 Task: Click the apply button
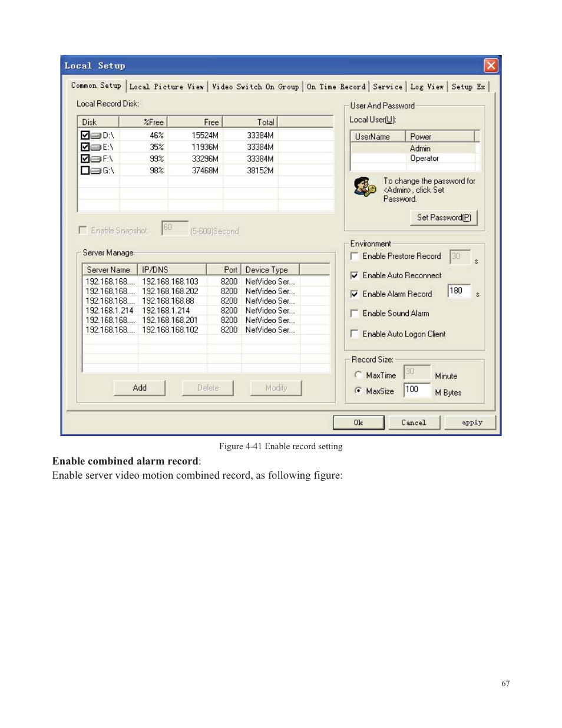[471, 423]
